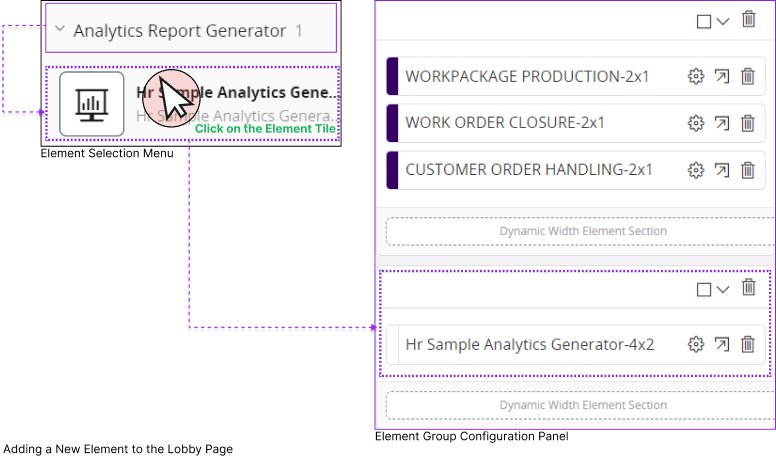776x456 pixels.
Task: Open settings for Hr Sample Analytics Generator-4x2
Action: tap(696, 345)
